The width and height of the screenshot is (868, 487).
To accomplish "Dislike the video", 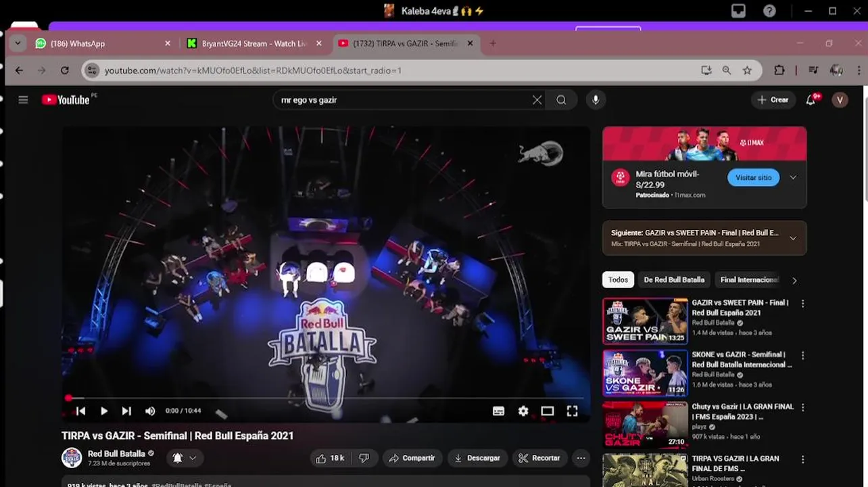I will 364,458.
